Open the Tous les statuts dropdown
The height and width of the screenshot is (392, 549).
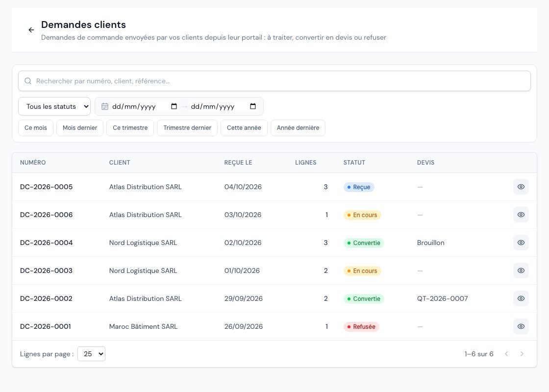(54, 106)
